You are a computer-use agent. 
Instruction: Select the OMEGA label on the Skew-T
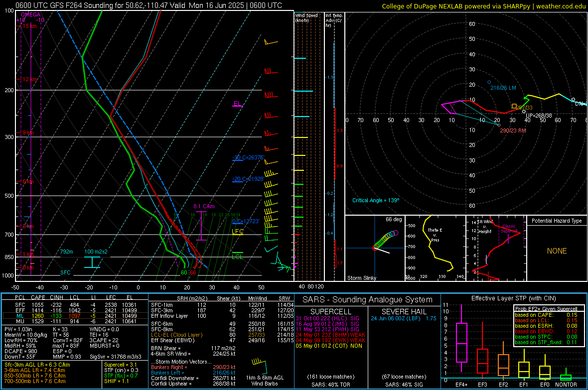tap(31, 14)
